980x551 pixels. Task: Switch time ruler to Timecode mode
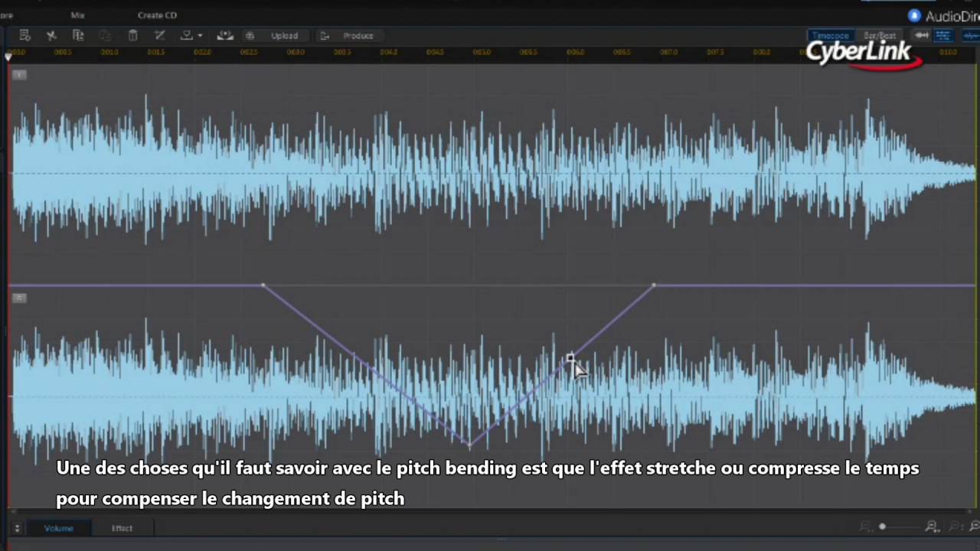pyautogui.click(x=831, y=35)
